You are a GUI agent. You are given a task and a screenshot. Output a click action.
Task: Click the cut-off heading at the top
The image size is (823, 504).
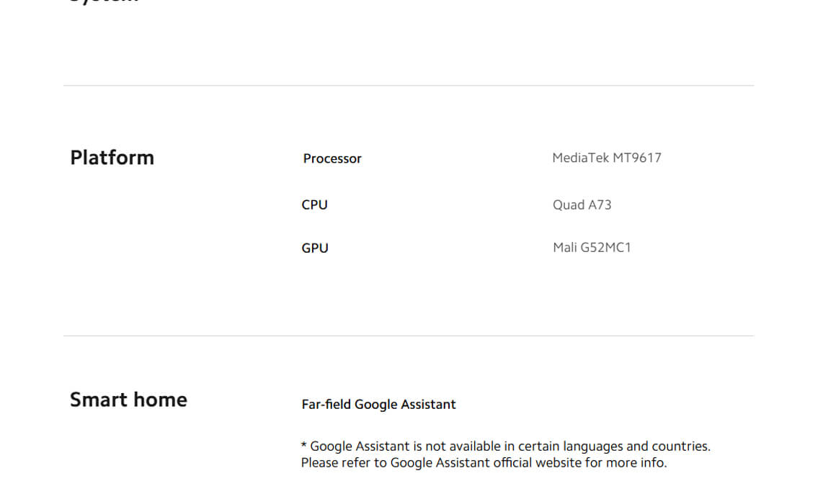[x=104, y=2]
